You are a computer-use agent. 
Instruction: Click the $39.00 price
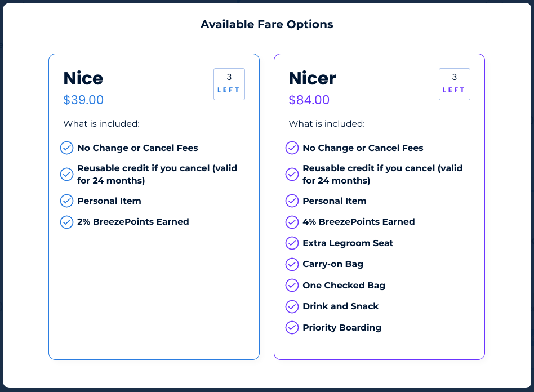(x=83, y=100)
